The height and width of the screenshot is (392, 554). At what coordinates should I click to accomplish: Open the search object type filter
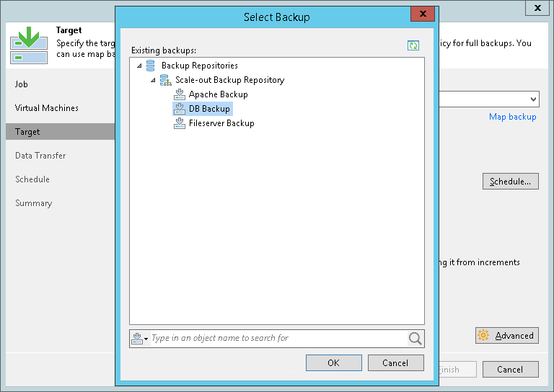click(x=140, y=339)
